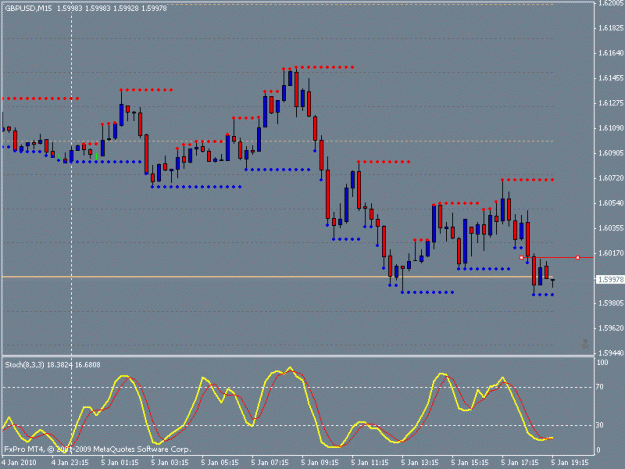Click the highlighted current price tag 1.59978
This screenshot has height=469, width=625.
610,280
